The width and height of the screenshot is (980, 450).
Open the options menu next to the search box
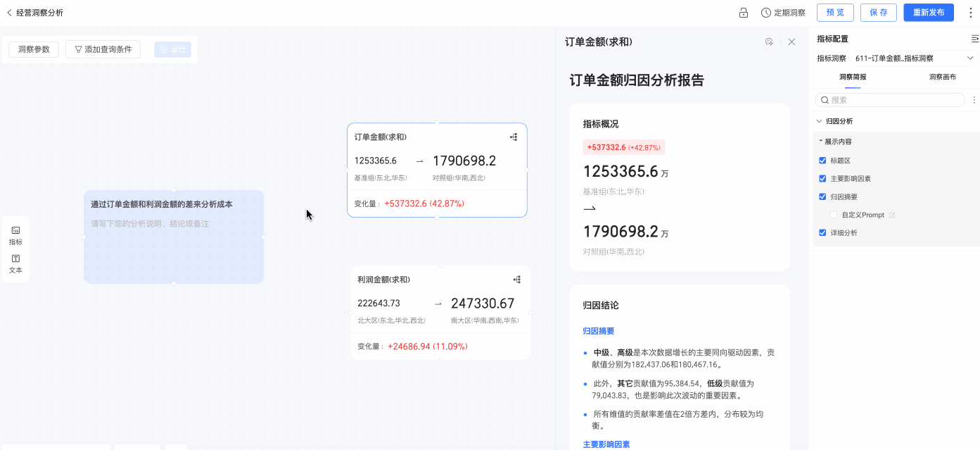pos(974,100)
